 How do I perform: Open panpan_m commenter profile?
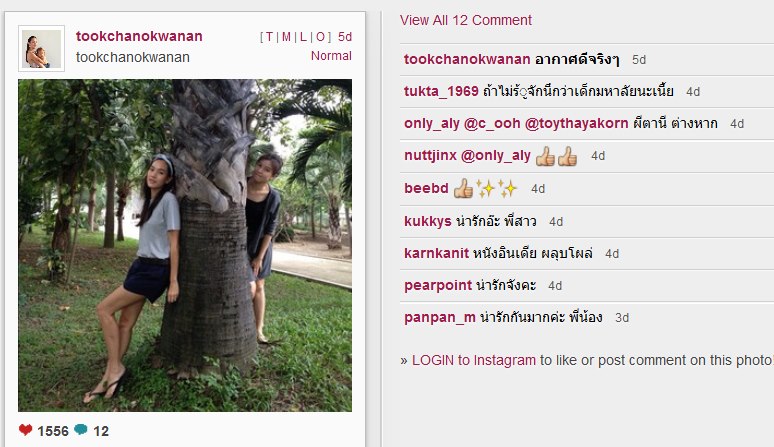[x=440, y=317]
